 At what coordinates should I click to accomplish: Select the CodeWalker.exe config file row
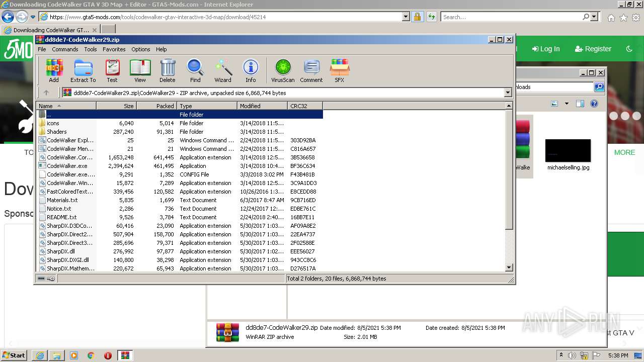point(180,174)
